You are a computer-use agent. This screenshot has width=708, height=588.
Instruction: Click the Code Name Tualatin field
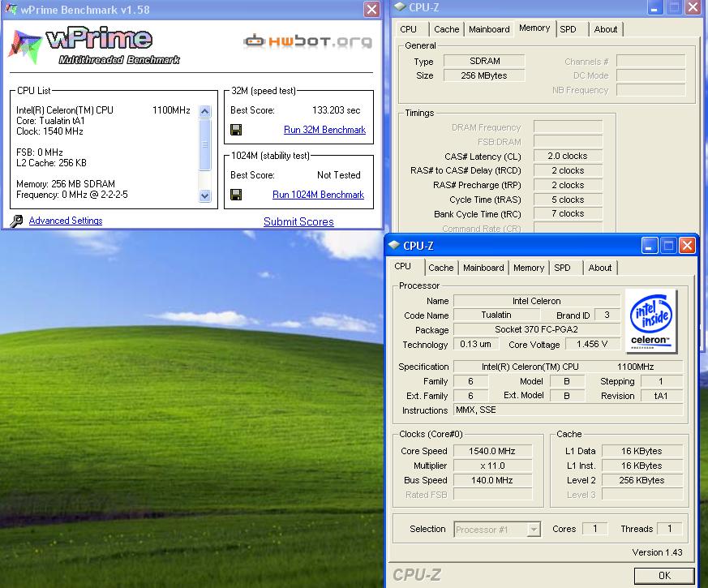496,315
